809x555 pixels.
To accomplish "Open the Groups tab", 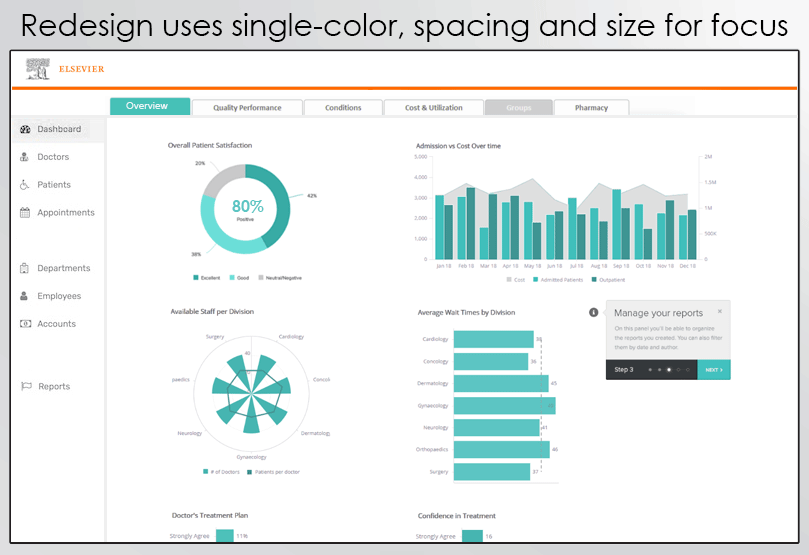I will click(518, 108).
